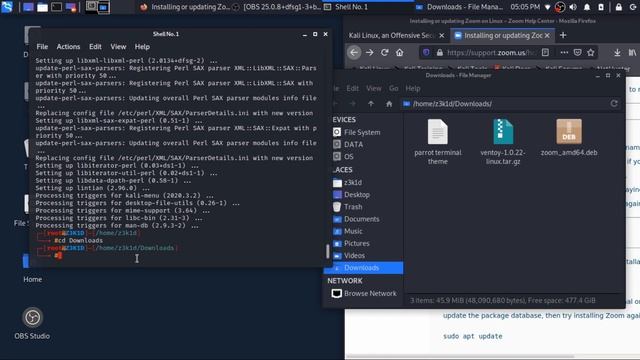The height and width of the screenshot is (360, 640).
Task: Open the Kali applications menu icon
Action: [7, 7]
